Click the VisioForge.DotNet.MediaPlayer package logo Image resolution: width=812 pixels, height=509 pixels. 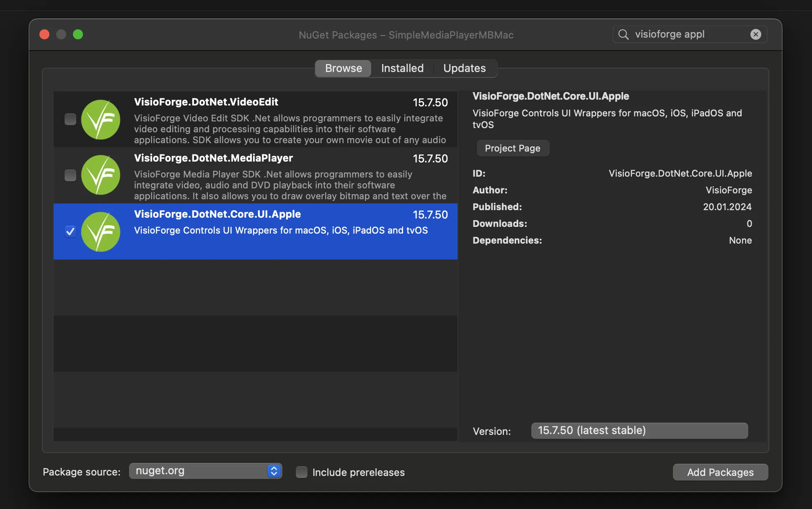101,175
